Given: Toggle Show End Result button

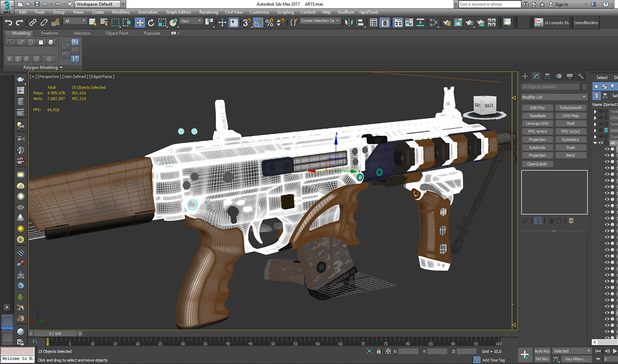Looking at the screenshot, I should (x=538, y=221).
